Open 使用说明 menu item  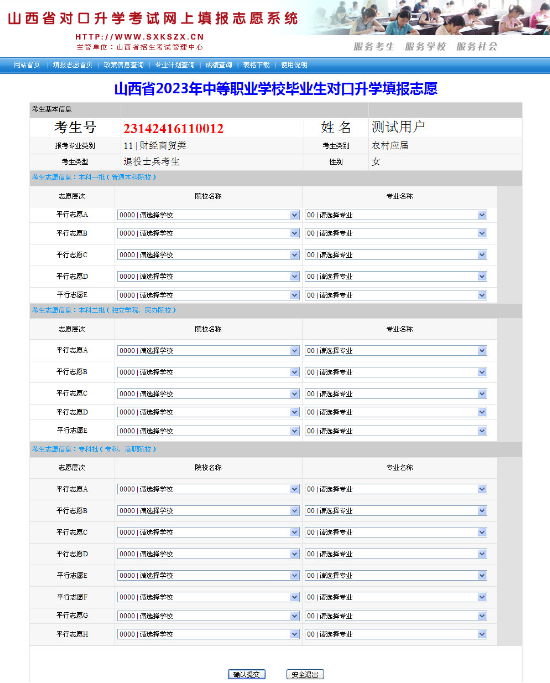(x=294, y=65)
